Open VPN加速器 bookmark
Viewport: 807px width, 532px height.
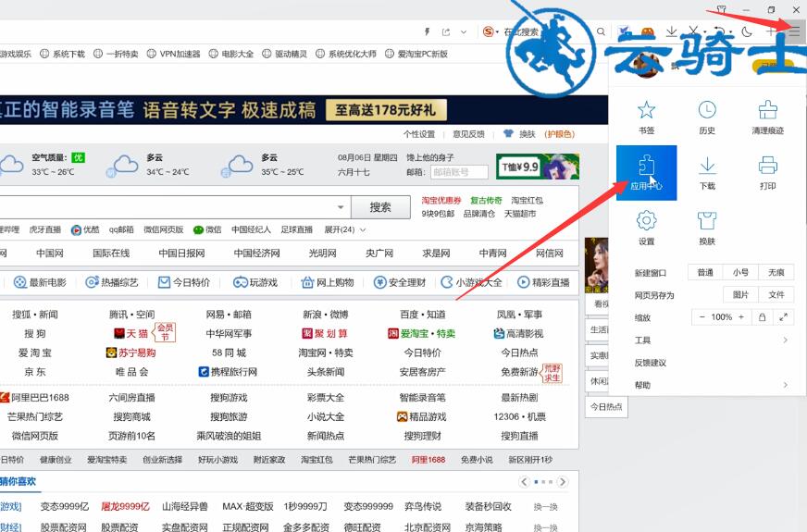[173, 54]
